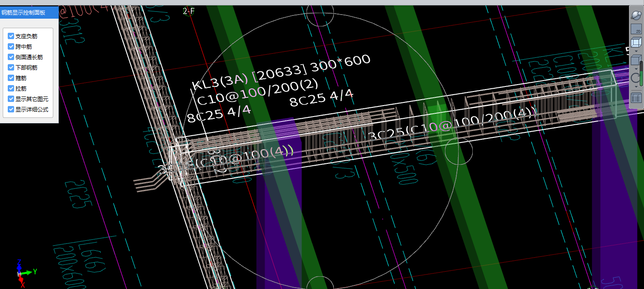The height and width of the screenshot is (289, 644).
Task: Open the display settings checklist icon
Action: tap(636, 97)
